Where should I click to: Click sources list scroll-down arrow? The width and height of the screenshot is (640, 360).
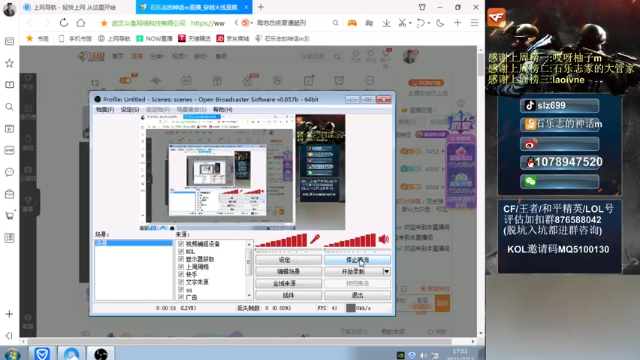click(x=249, y=296)
